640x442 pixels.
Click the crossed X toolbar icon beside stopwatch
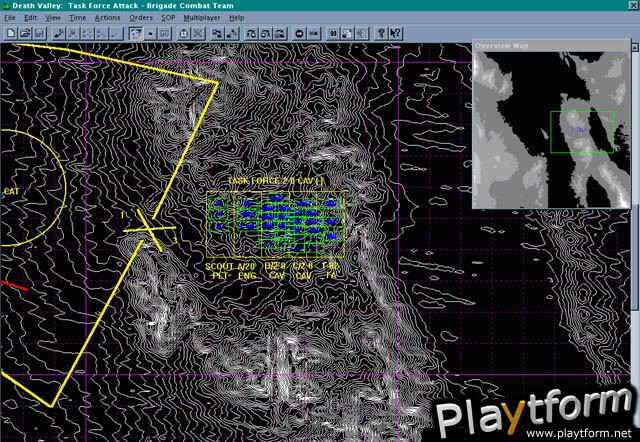click(x=198, y=33)
